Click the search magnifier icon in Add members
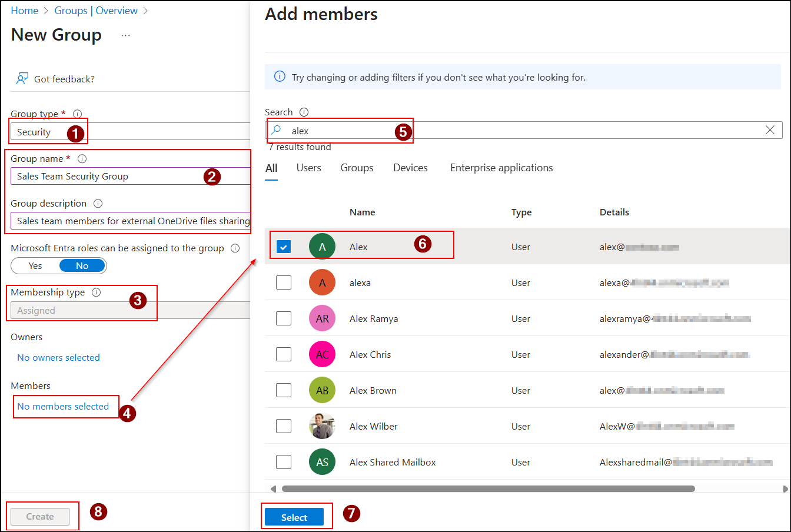The height and width of the screenshot is (532, 791). (x=275, y=130)
